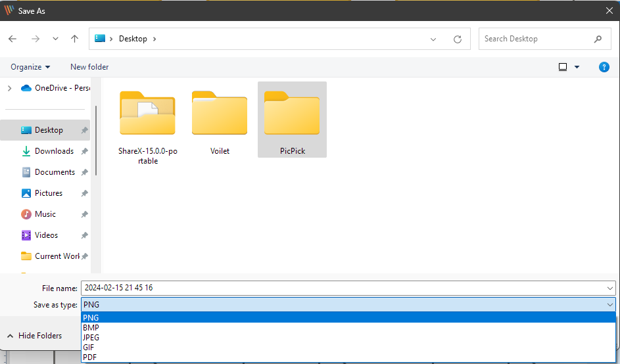The height and width of the screenshot is (364, 620).
Task: Close the Save As dialog
Action: [x=609, y=11]
